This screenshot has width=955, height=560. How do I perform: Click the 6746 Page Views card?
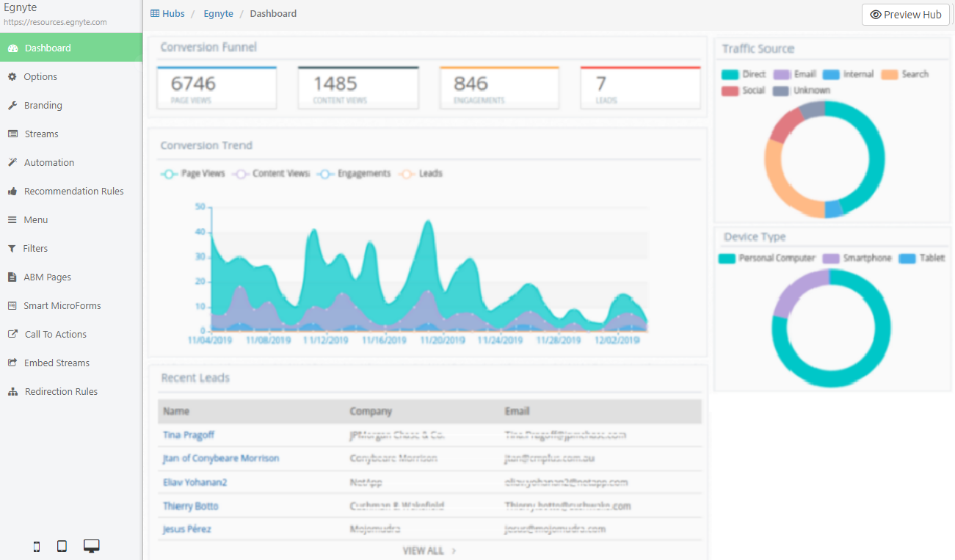pyautogui.click(x=217, y=88)
